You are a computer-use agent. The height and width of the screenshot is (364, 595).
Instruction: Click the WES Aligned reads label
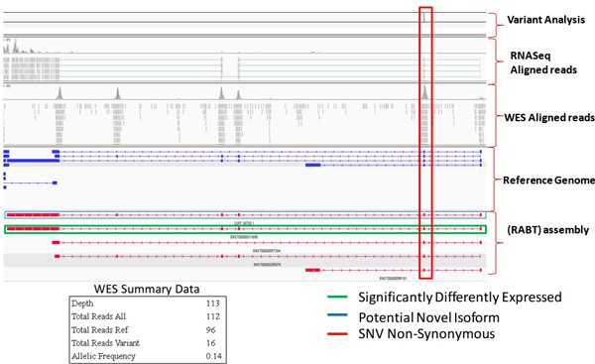click(x=549, y=118)
